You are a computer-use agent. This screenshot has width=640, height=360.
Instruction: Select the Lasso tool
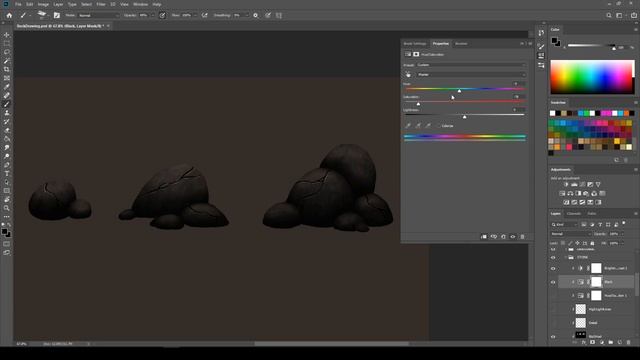point(7,52)
